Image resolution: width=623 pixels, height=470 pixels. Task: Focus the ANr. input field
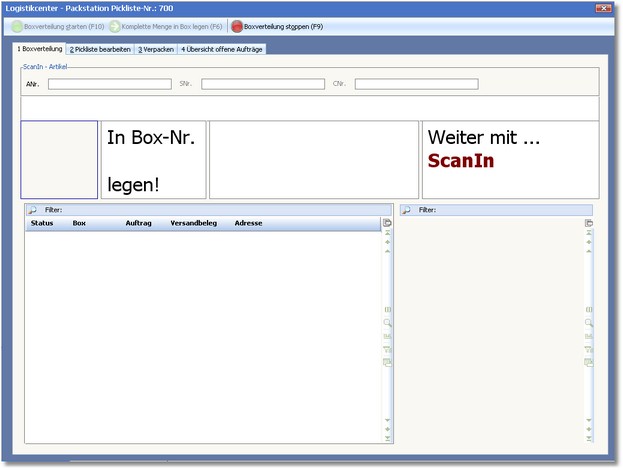(109, 84)
